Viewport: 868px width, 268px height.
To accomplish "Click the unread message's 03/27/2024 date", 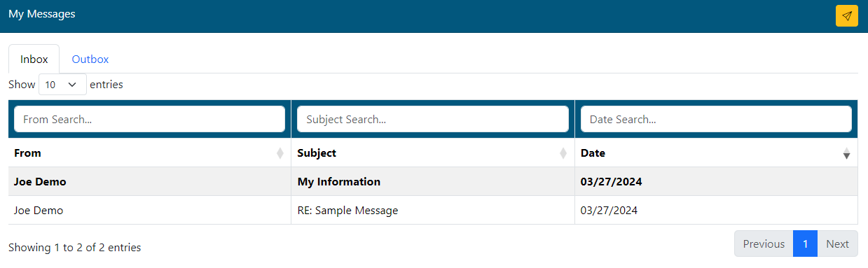I will click(x=612, y=182).
